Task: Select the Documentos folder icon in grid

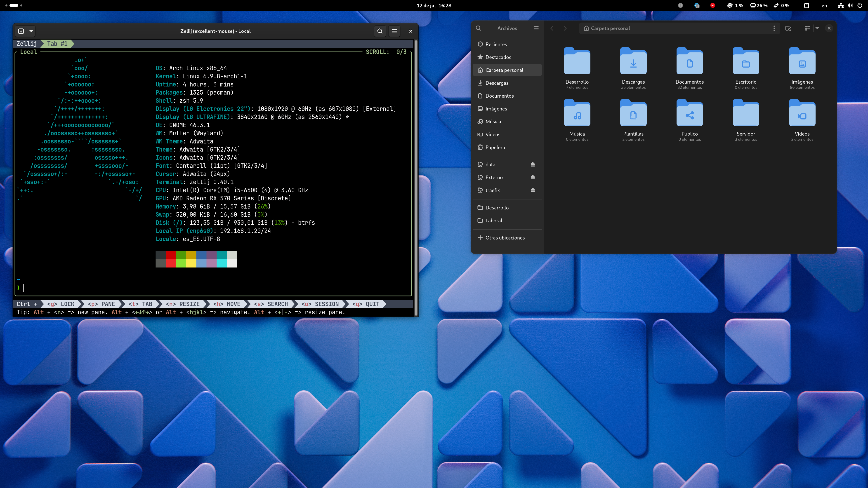Action: [689, 61]
